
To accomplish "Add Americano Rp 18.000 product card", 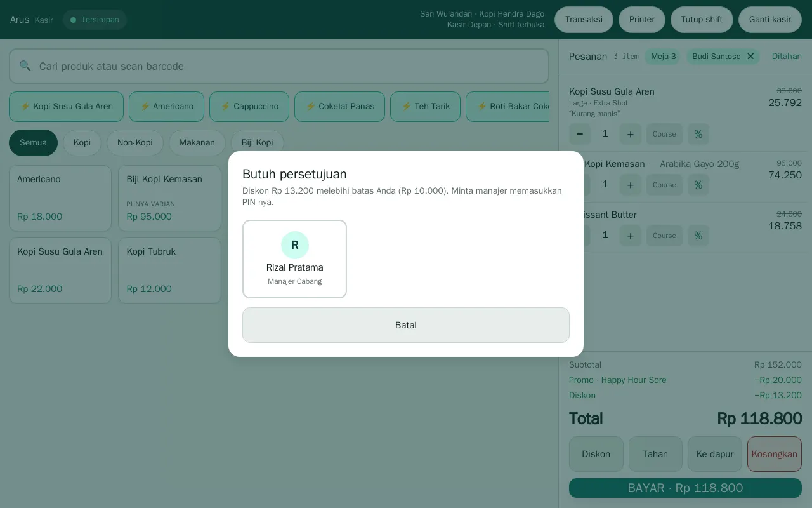I will 60,198.
